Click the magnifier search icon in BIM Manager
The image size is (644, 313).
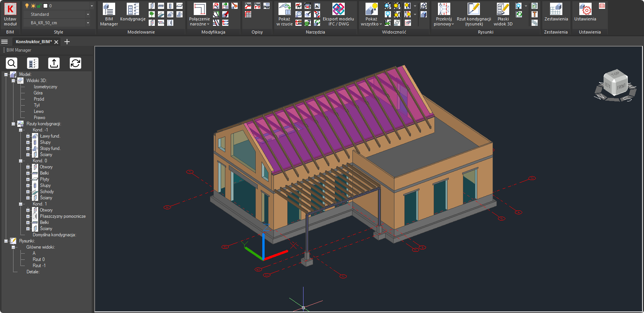coord(12,63)
